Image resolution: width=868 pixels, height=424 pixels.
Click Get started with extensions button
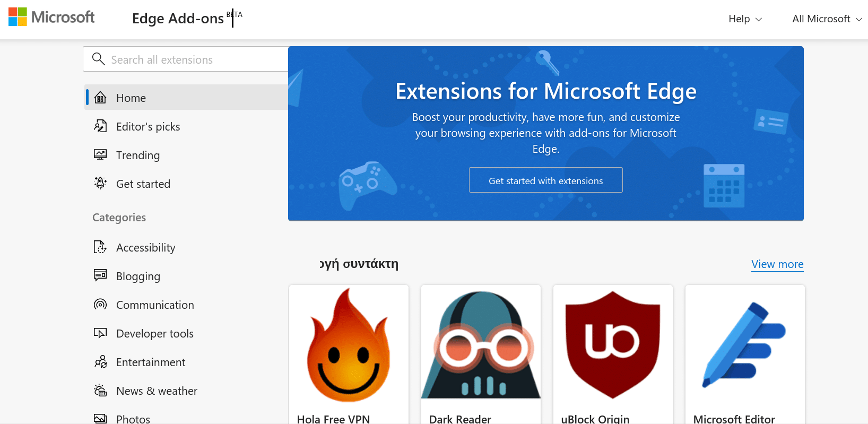pyautogui.click(x=545, y=180)
